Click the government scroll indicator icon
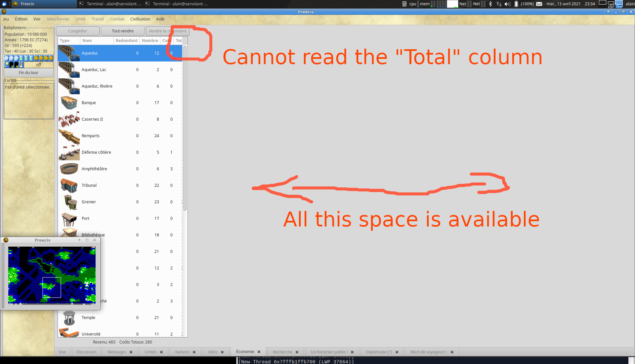The image size is (635, 364). (x=21, y=65)
